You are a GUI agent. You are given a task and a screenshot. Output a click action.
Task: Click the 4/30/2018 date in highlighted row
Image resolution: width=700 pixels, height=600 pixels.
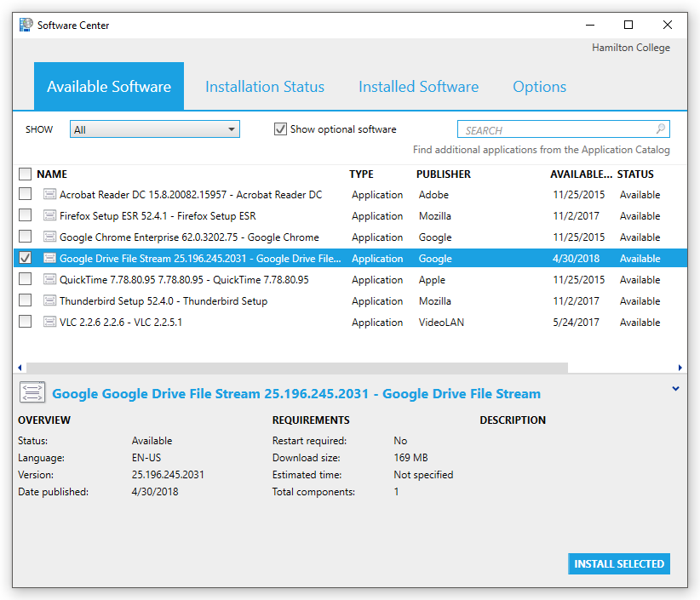[576, 258]
